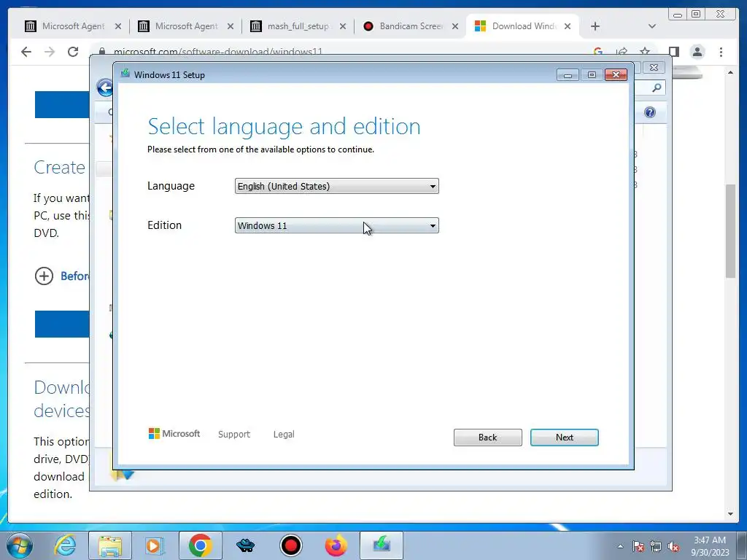747x560 pixels.
Task: Open the Bandicam record icon on taskbar
Action: [x=290, y=545]
